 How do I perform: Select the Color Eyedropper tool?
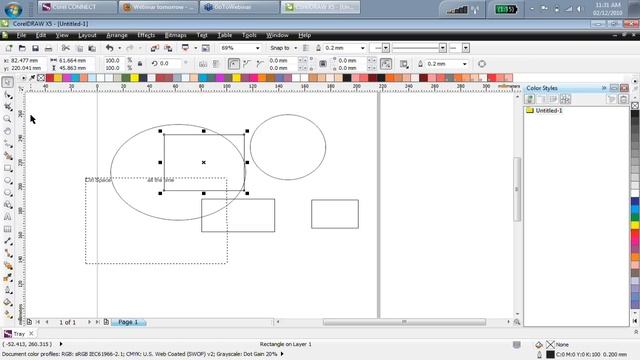[7, 278]
